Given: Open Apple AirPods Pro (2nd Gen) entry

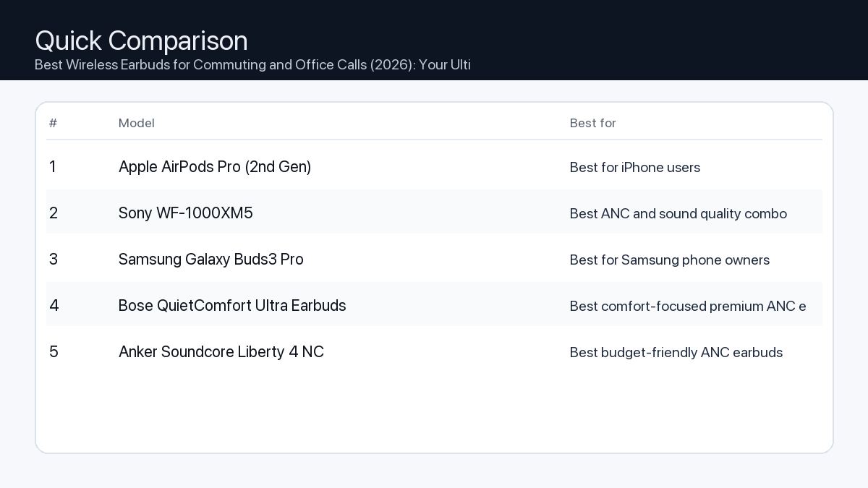Looking at the screenshot, I should [x=215, y=167].
